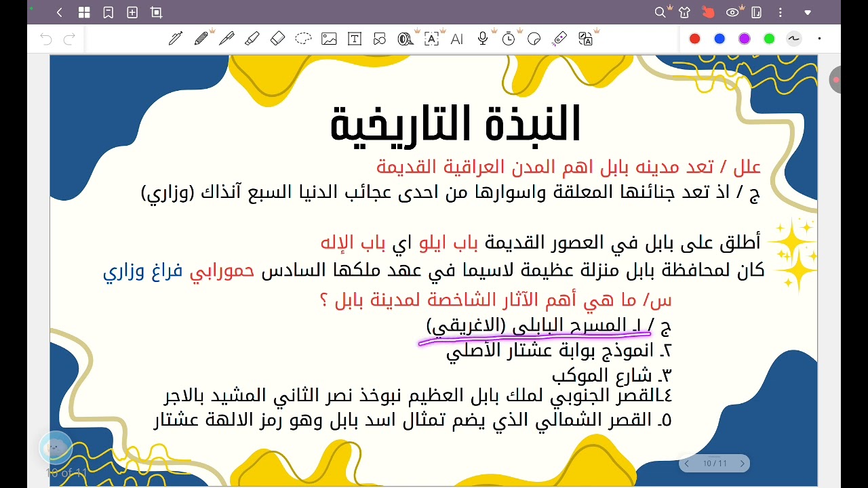The height and width of the screenshot is (488, 868).
Task: Open the page thumbnails grid view
Action: point(84,12)
